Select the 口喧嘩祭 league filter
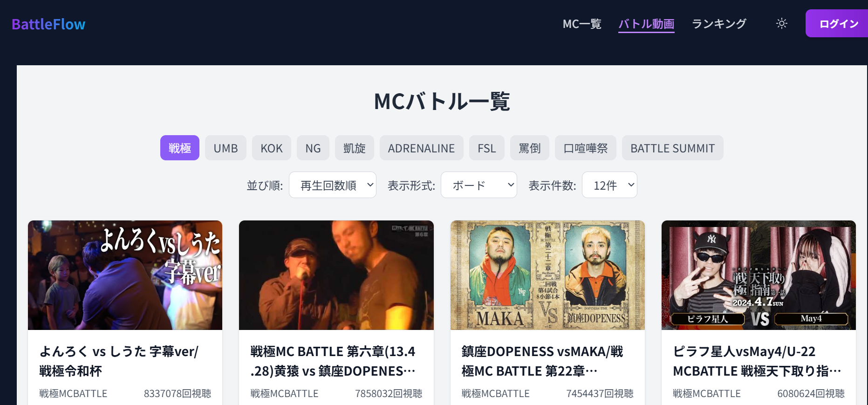Screen dimensions: 868x405 click(x=586, y=148)
